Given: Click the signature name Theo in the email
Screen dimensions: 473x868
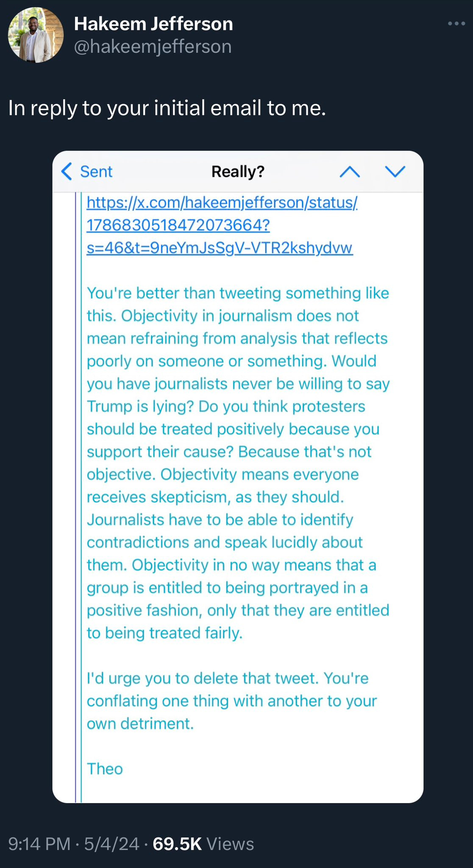Looking at the screenshot, I should (104, 768).
